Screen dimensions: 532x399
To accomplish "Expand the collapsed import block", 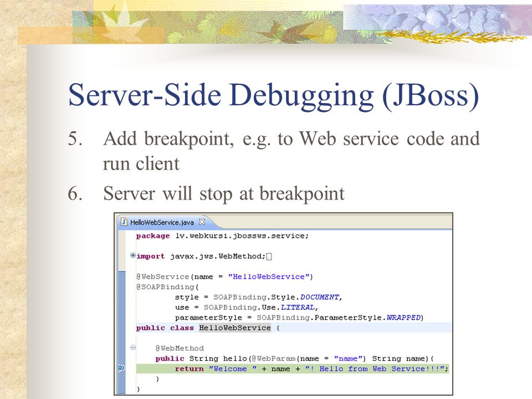I will click(x=133, y=255).
